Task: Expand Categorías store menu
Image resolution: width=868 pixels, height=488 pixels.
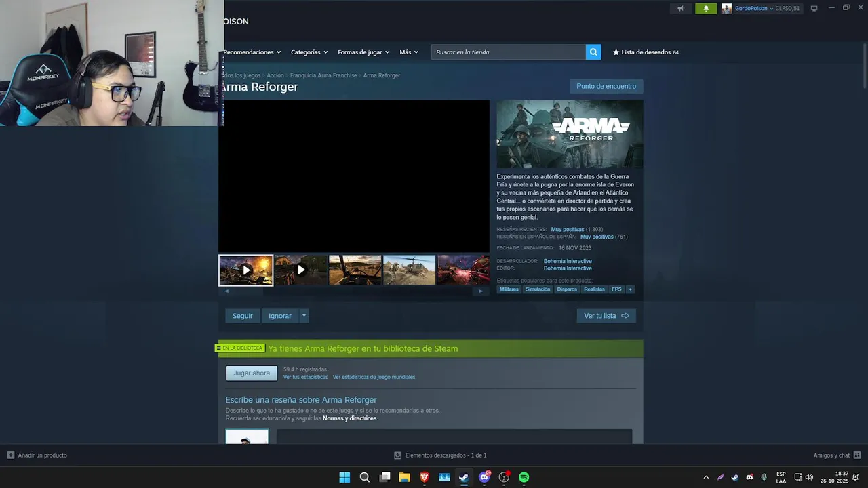Action: 309,52
